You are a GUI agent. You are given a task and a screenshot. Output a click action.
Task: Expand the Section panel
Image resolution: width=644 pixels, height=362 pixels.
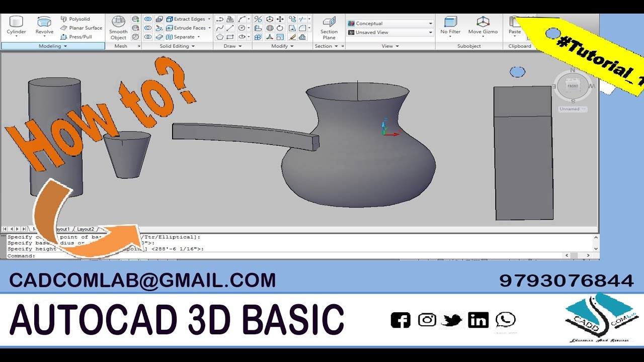click(x=336, y=46)
